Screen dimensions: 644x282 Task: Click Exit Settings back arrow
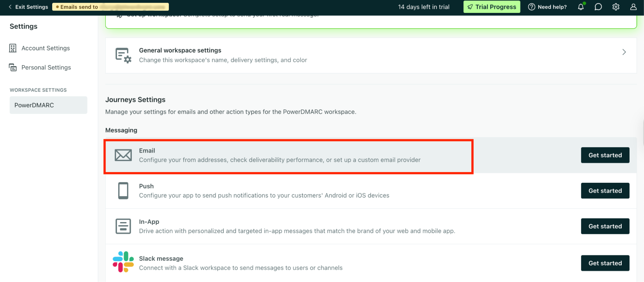pyautogui.click(x=10, y=7)
